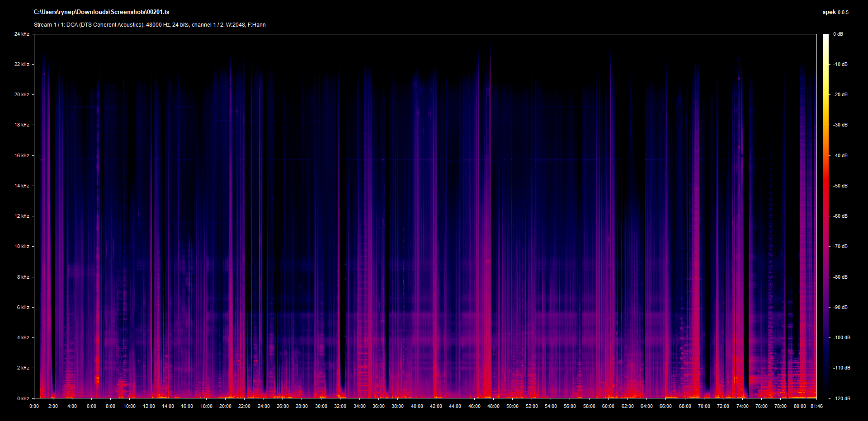The image size is (868, 421).
Task: Click the 24:00 time axis marker
Action: (x=264, y=406)
